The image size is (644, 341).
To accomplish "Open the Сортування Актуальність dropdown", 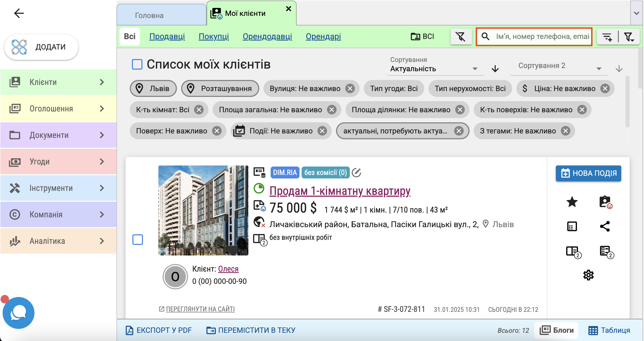I will [434, 69].
